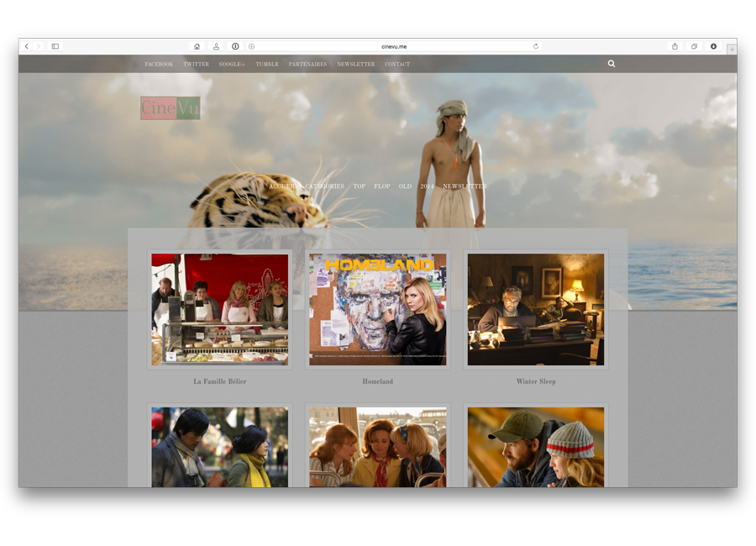Viewport: 756px width, 546px height.
Task: Open a new tab with plus button
Action: (732, 50)
